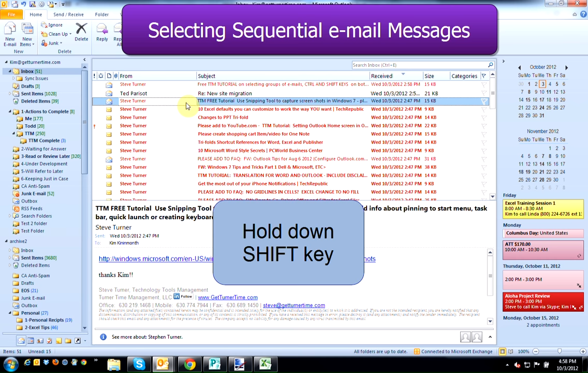The image size is (588, 373).
Task: Sort by the Importance column header
Action: click(95, 76)
